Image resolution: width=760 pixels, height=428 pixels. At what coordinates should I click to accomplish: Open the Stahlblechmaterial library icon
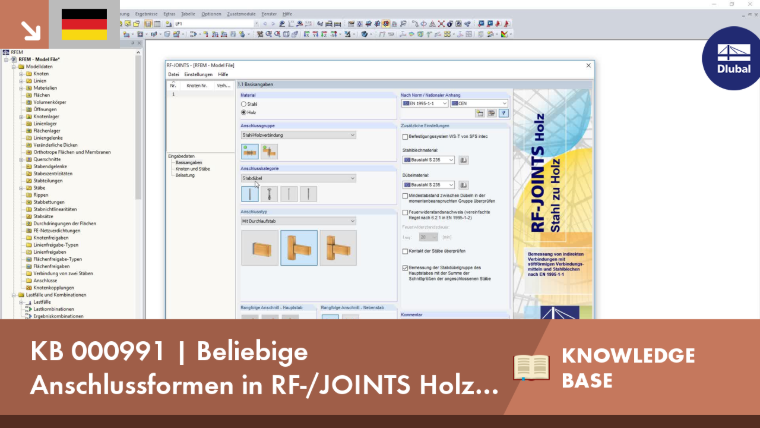463,160
